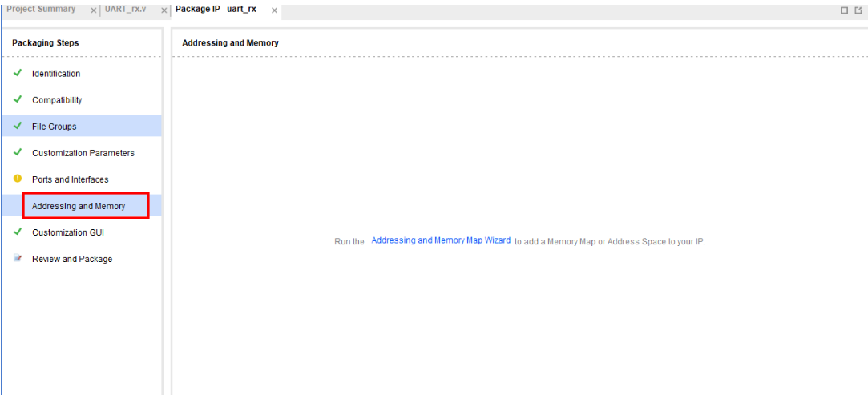Click the Addressing and Memory panel heading

pos(230,42)
